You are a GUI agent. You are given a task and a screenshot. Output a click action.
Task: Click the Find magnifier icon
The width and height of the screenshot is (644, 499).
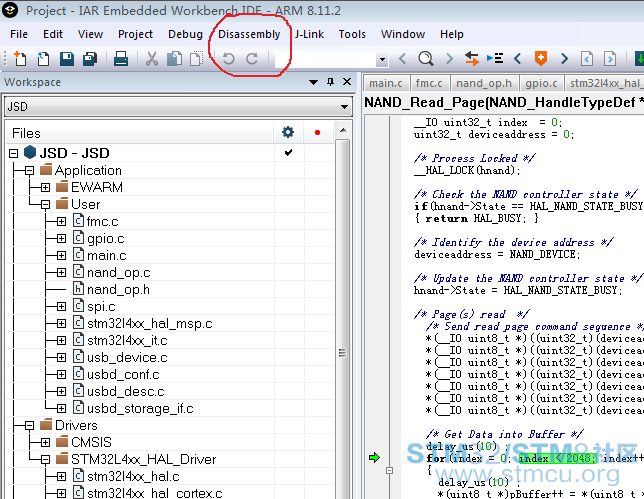(426, 59)
